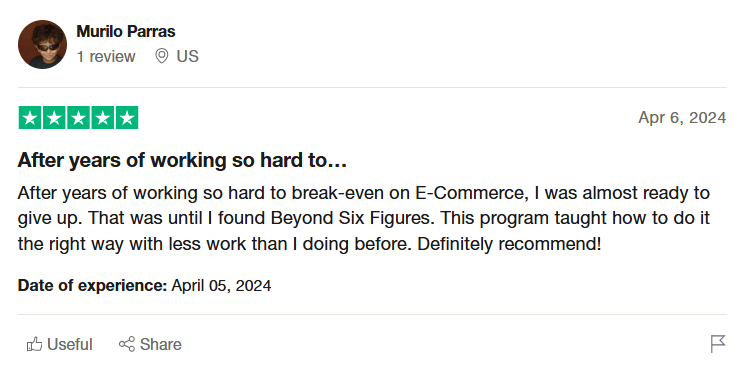Click the April 05, 2024 experience date
Viewport: 748px width, 370px height.
coord(221,286)
